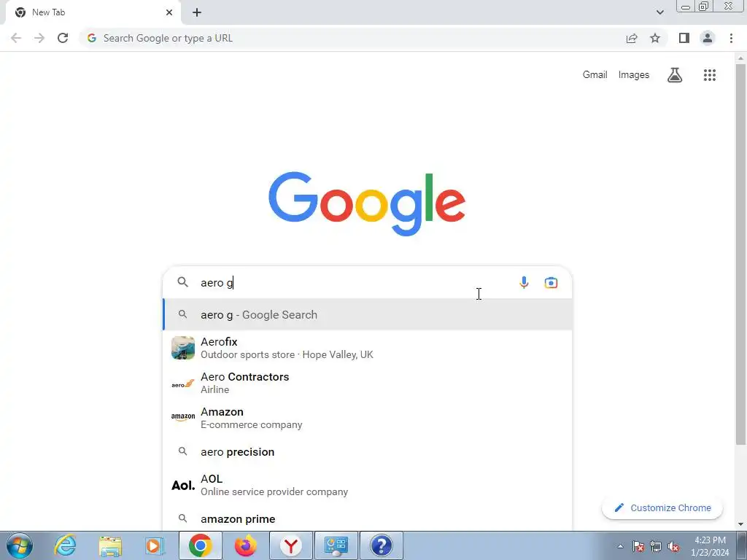Choose the AOL suggestion
Viewport: 747px width, 560px height.
tap(368, 485)
